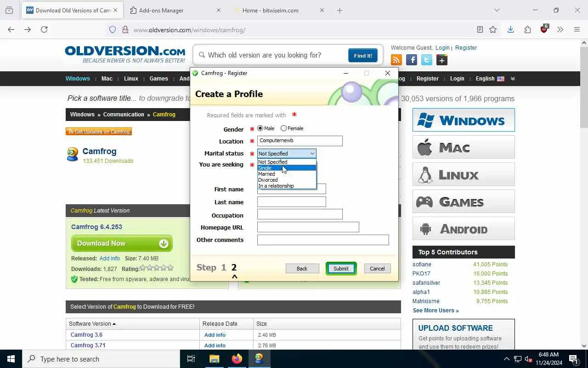Click the first rating star
This screenshot has width=588, height=368.
point(142,268)
